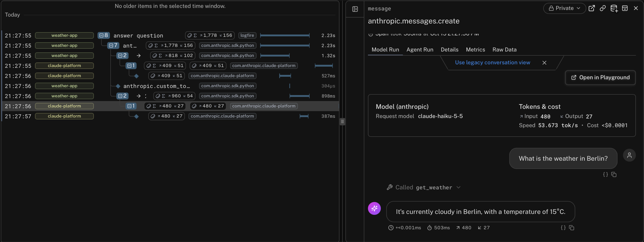
Task: Select the anthropic.custom_to… span
Action: click(x=156, y=86)
